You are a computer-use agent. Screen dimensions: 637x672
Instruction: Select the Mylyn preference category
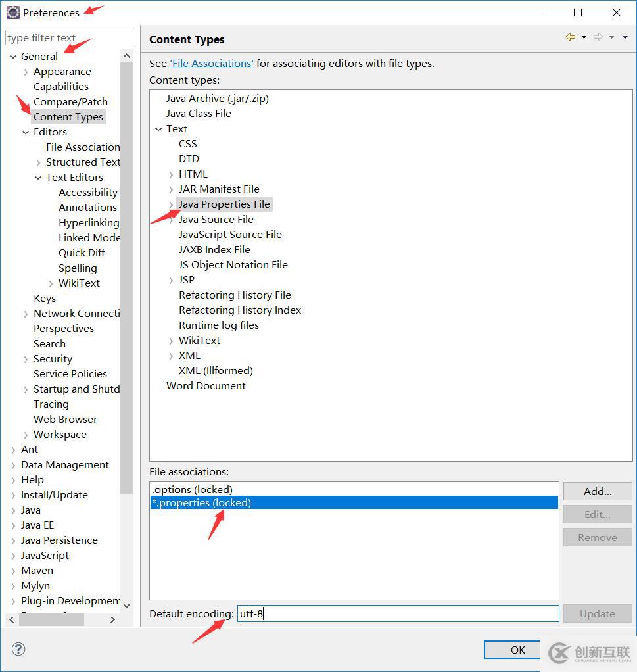[35, 586]
